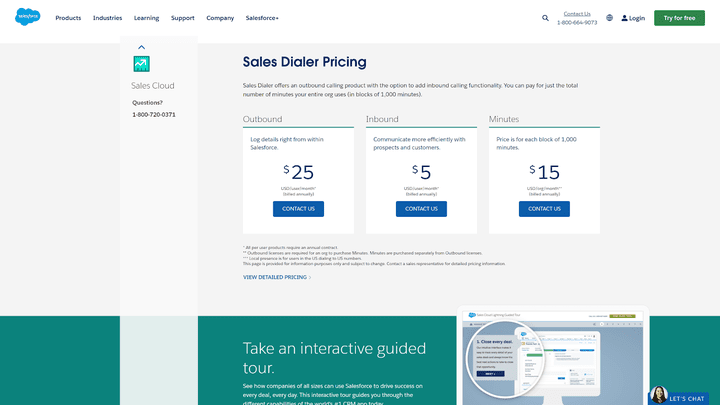The width and height of the screenshot is (720, 405).
Task: Open the globe language selector
Action: tap(609, 18)
